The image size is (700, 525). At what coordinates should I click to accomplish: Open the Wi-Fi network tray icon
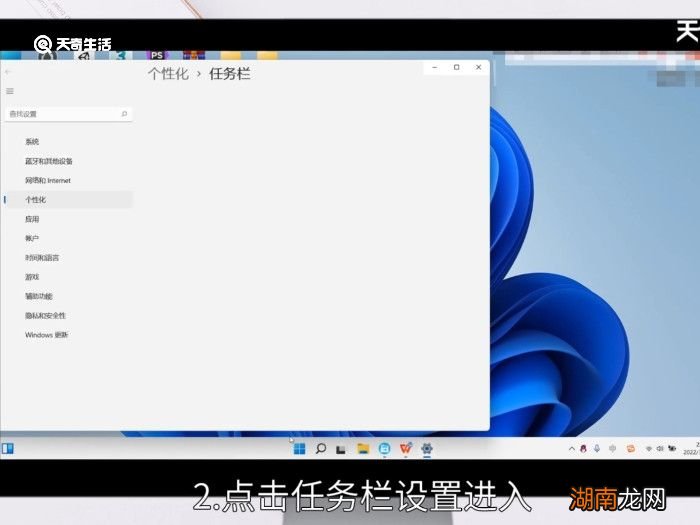pos(648,449)
